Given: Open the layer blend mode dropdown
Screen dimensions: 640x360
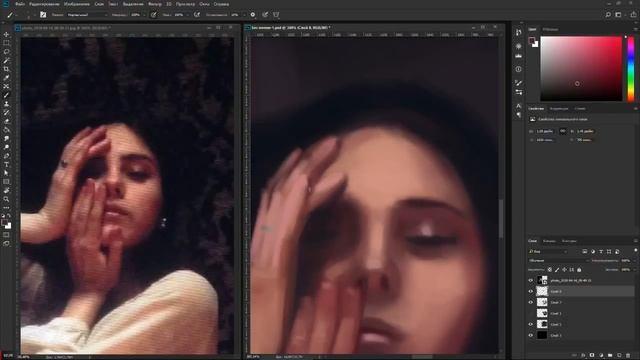Looking at the screenshot, I should 558,260.
